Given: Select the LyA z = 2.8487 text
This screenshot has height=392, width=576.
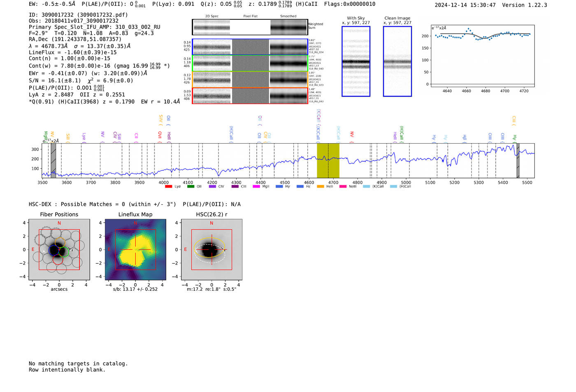Looking at the screenshot, I should 51,95.
